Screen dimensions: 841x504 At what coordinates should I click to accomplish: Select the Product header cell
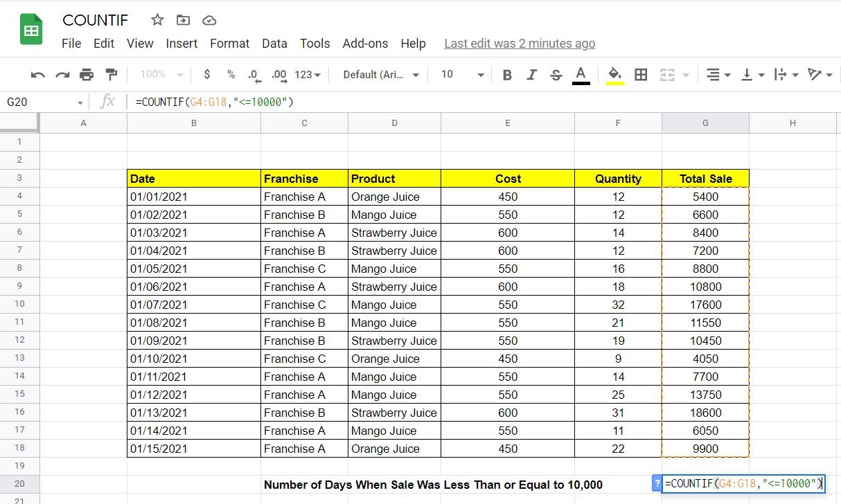(x=394, y=179)
